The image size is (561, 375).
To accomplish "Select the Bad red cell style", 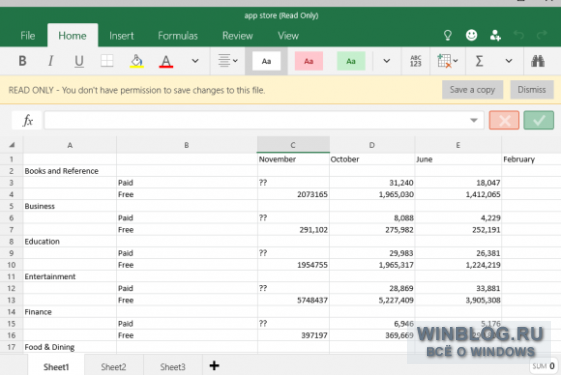I will (309, 61).
